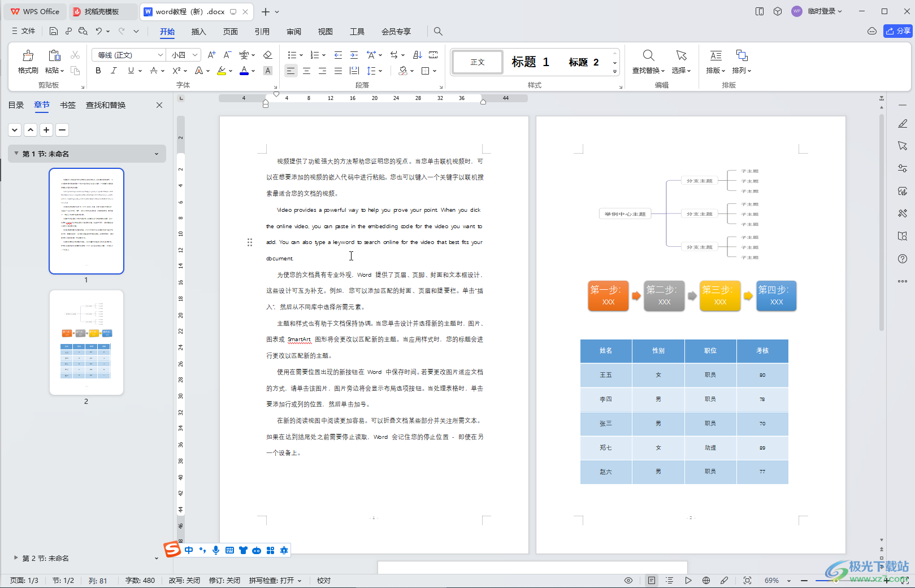Click the Arrange (排列) icon

(741, 55)
